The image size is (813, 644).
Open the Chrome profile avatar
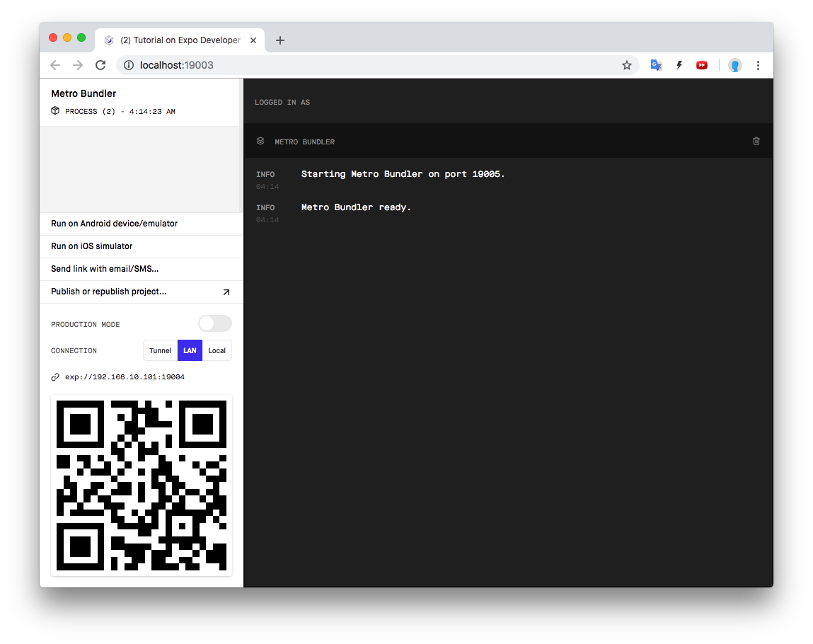(x=735, y=65)
